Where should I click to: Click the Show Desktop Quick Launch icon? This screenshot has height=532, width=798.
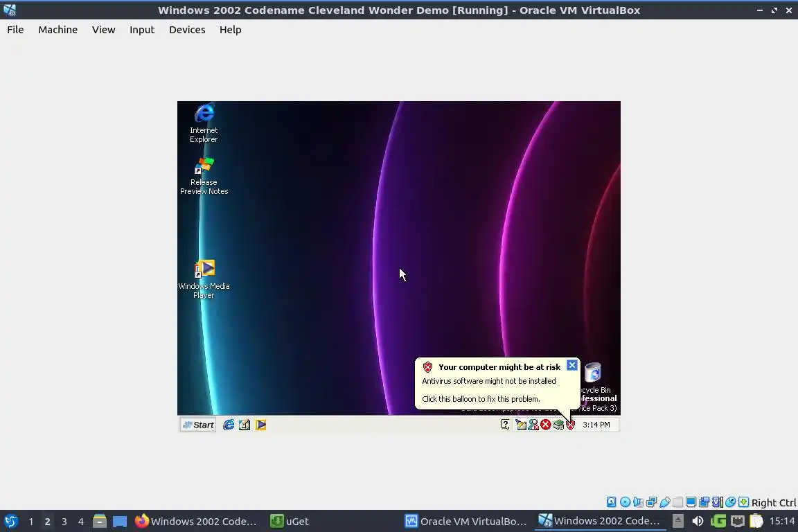pyautogui.click(x=245, y=425)
